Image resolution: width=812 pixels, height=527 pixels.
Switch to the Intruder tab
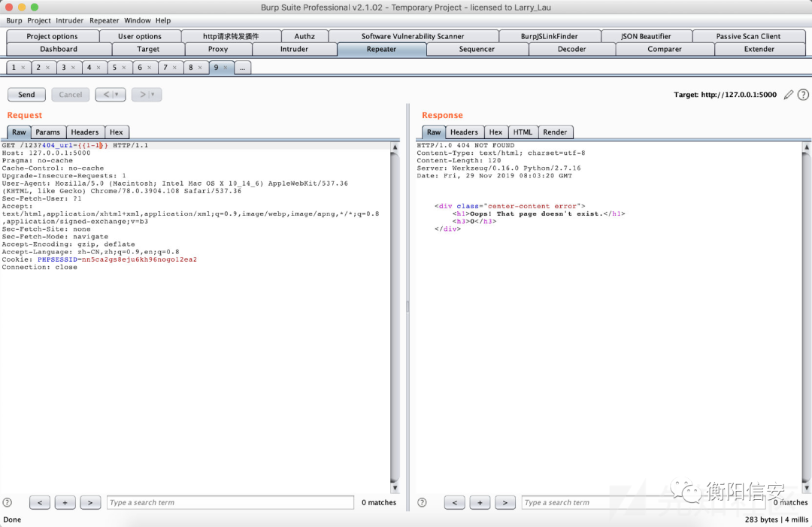pos(294,49)
